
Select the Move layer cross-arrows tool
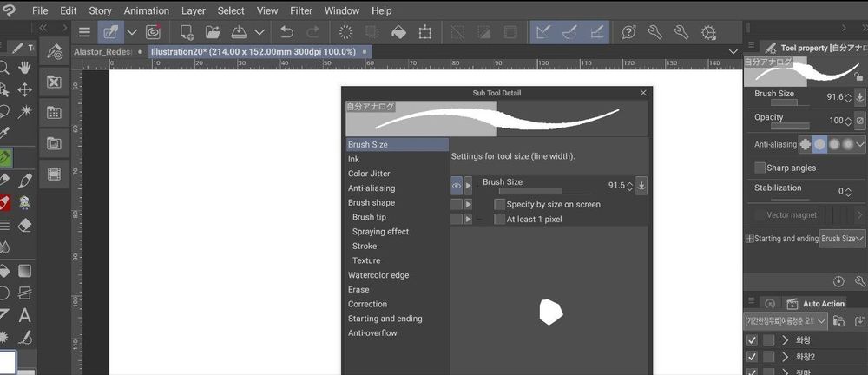(24, 89)
